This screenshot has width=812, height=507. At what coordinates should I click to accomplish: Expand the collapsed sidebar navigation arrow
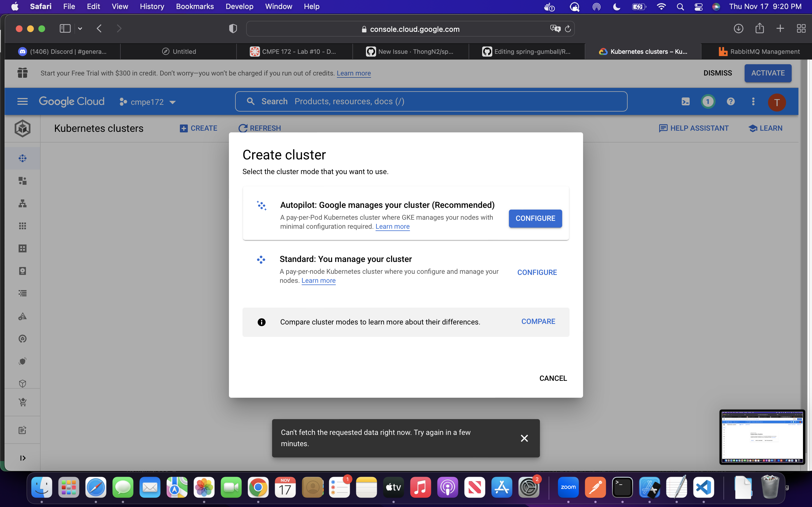pyautogui.click(x=23, y=458)
